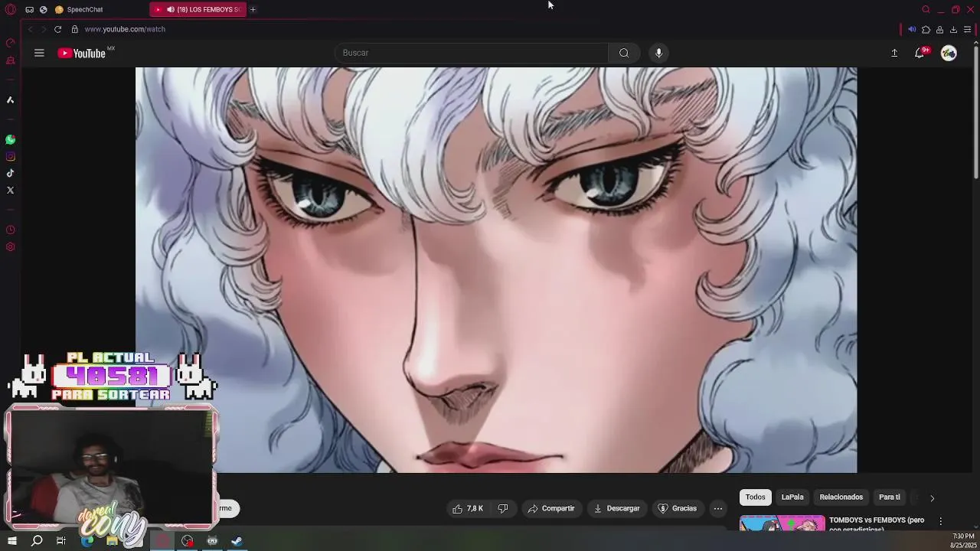Open the GX Cleaner sidebar icon
Screen dimensions: 980x551
pos(10,60)
